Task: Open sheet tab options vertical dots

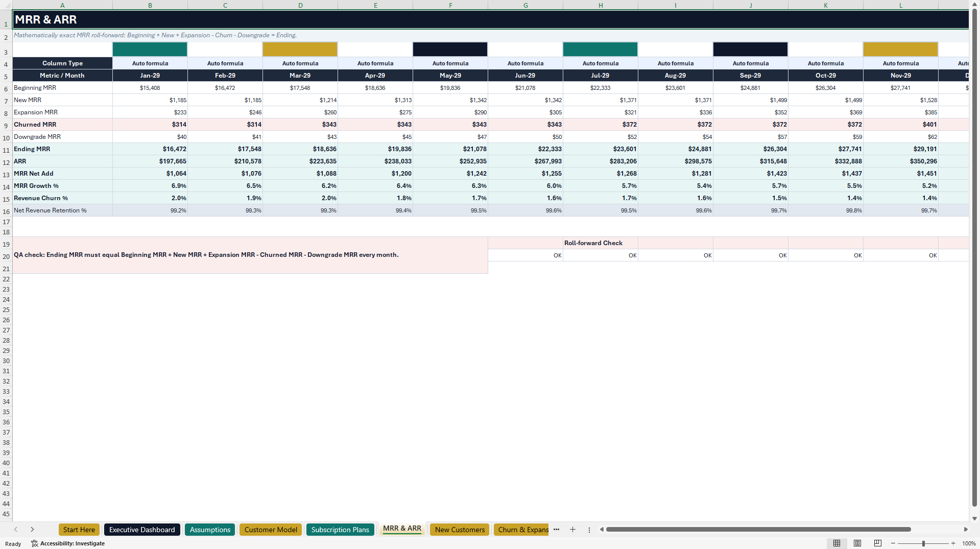Action: coord(589,530)
